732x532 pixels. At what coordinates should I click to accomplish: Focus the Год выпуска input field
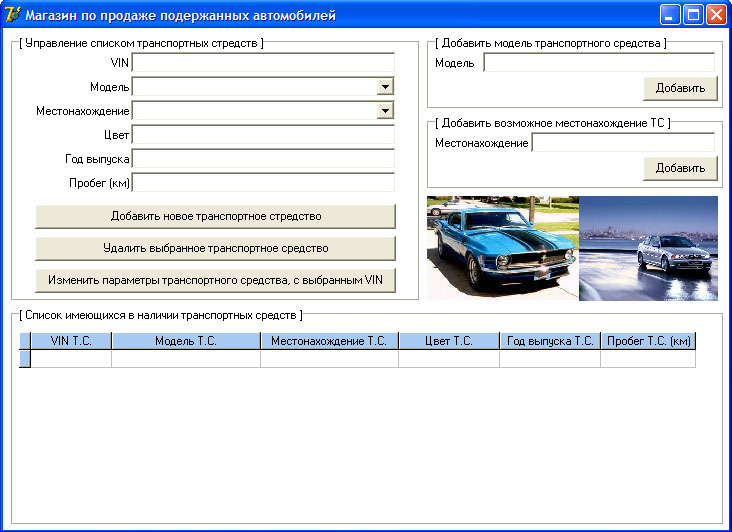(x=263, y=159)
